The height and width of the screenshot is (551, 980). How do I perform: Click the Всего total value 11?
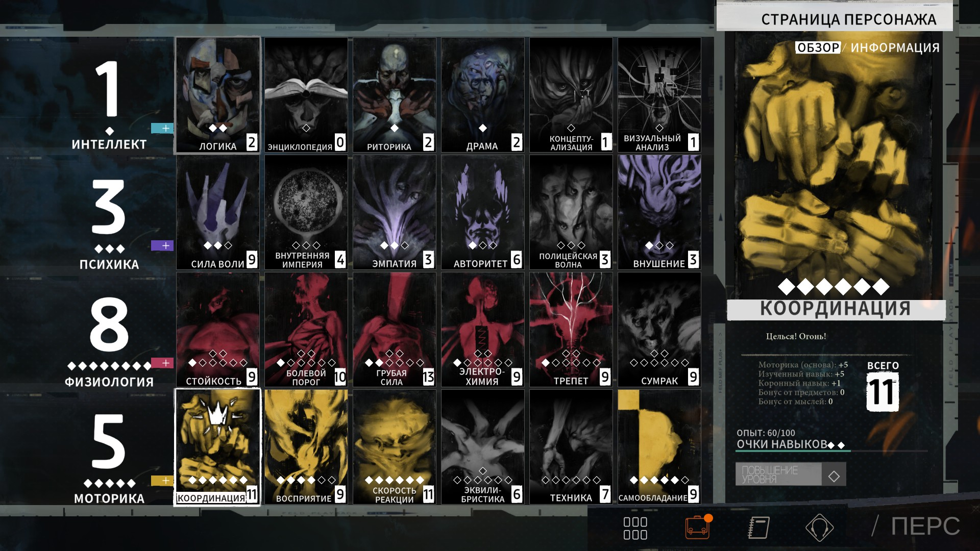click(x=883, y=392)
